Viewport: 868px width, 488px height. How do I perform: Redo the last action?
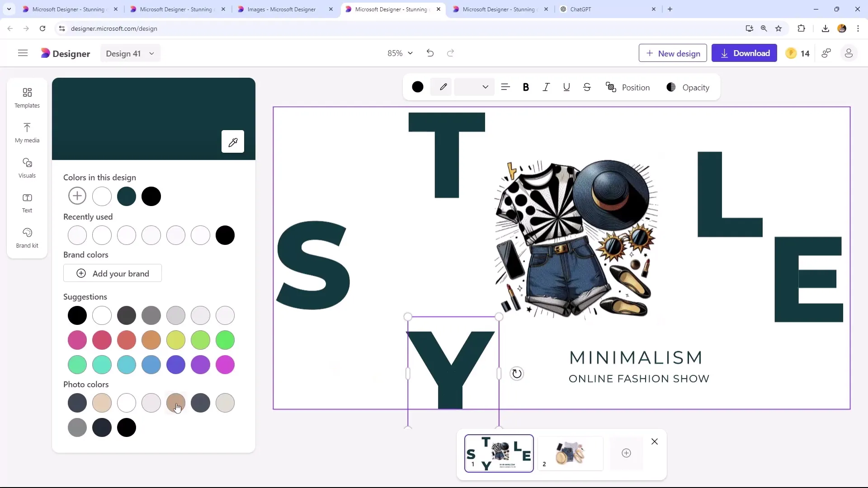(x=450, y=53)
